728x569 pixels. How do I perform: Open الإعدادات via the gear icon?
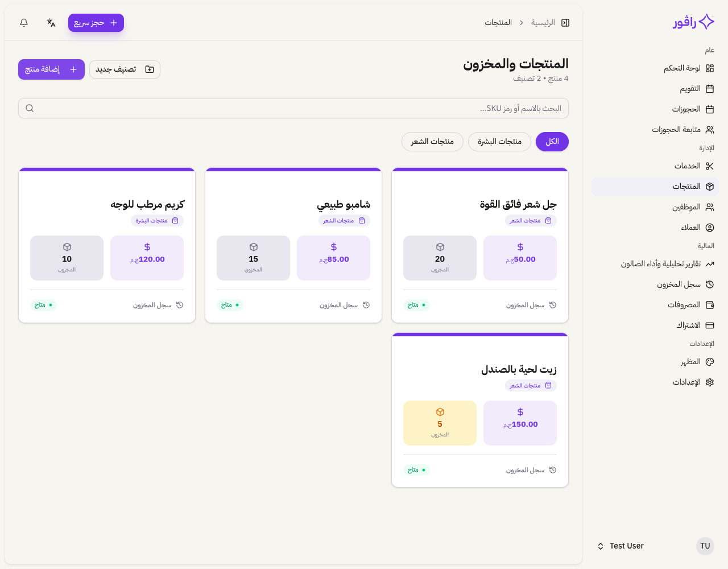pos(709,382)
